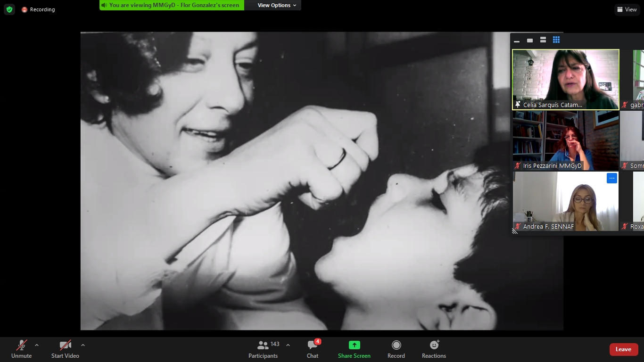Open the View Options dropdown
The width and height of the screenshot is (644, 362).
point(277,5)
